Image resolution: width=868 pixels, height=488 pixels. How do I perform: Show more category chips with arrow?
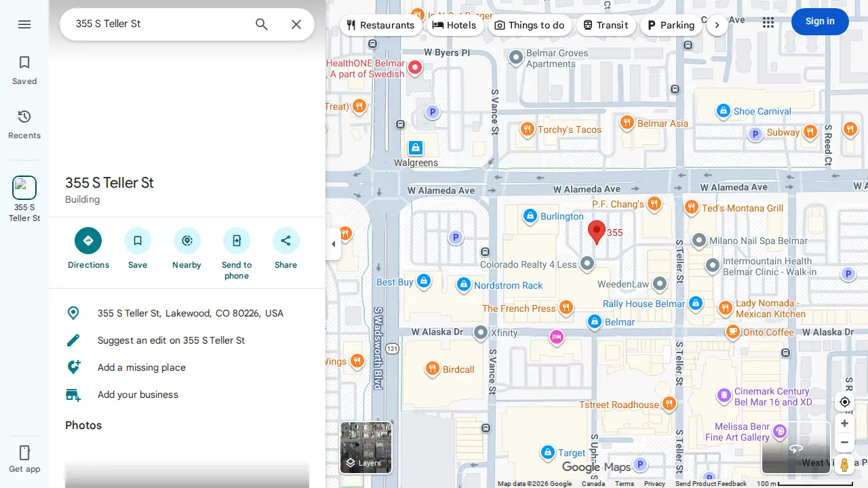(717, 25)
